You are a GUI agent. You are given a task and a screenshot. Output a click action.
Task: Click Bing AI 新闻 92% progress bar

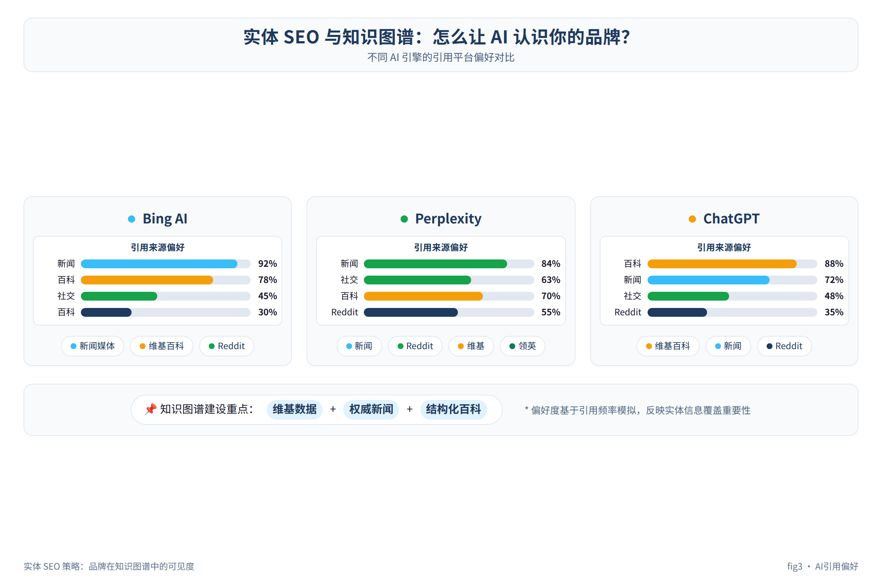[166, 264]
